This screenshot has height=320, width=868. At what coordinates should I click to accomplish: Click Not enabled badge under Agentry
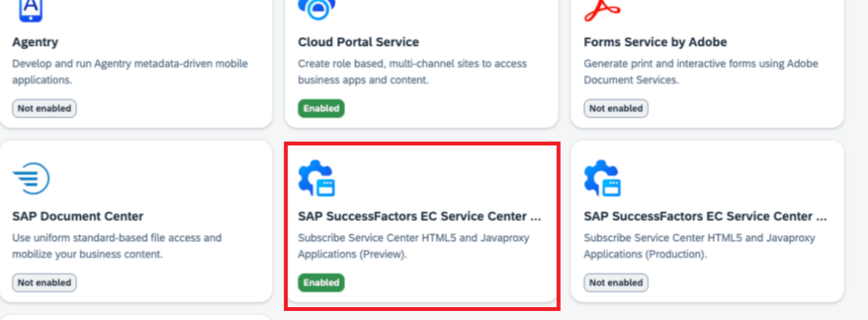[44, 109]
